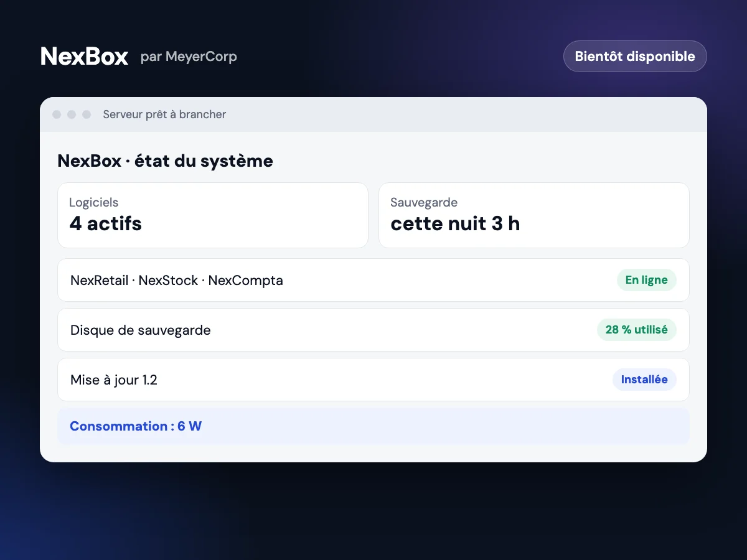Click the middle gray window control dot
The width and height of the screenshot is (747, 560).
tap(72, 114)
